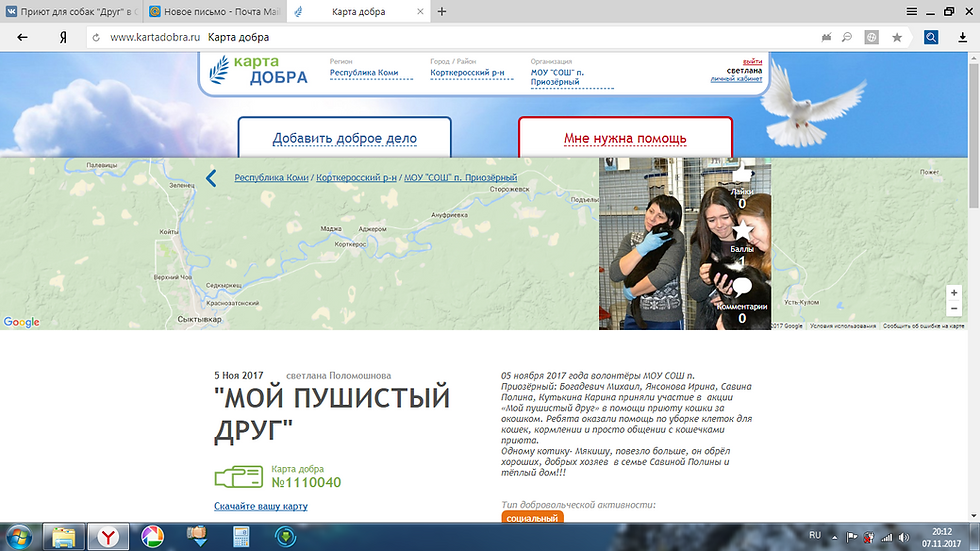Zoom in on the map
980x551 pixels.
(x=954, y=292)
